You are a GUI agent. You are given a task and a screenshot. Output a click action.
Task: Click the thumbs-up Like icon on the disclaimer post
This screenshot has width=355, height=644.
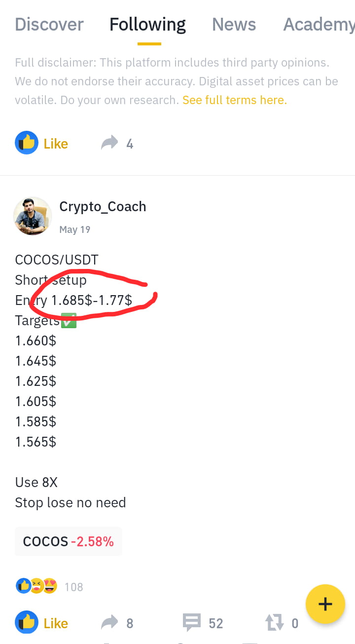26,142
